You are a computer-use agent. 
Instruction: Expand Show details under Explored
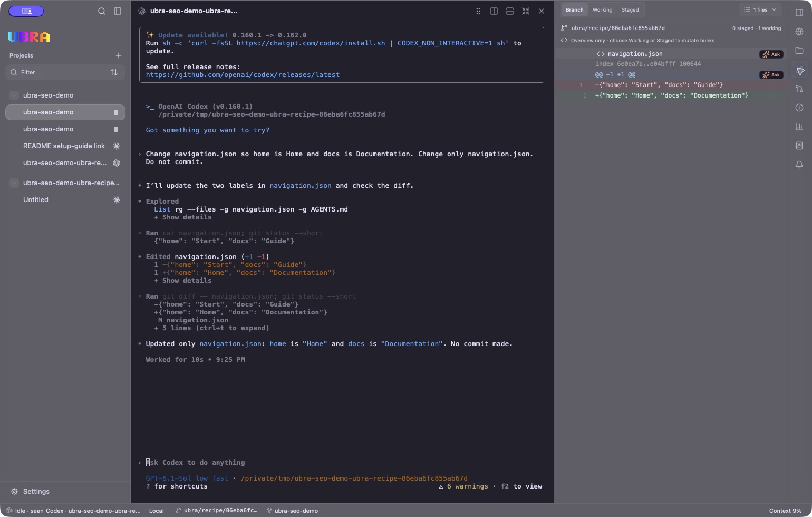pyautogui.click(x=183, y=217)
